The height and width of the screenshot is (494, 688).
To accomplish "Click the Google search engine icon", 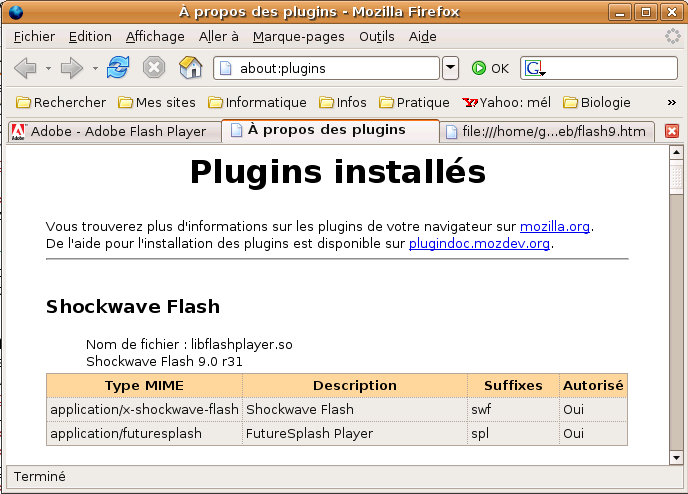I will 535,68.
